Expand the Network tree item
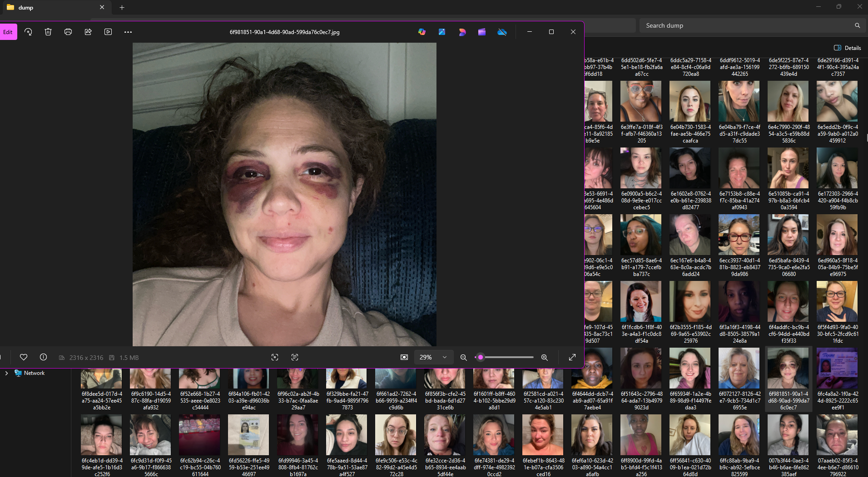This screenshot has width=868, height=477. pyautogui.click(x=6, y=373)
